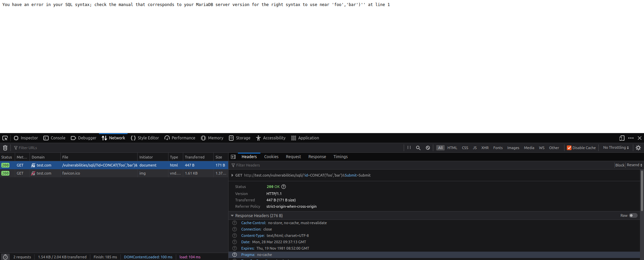Focus the Filter Headers field
Image resolution: width=644 pixels, height=260 pixels.
[421, 165]
